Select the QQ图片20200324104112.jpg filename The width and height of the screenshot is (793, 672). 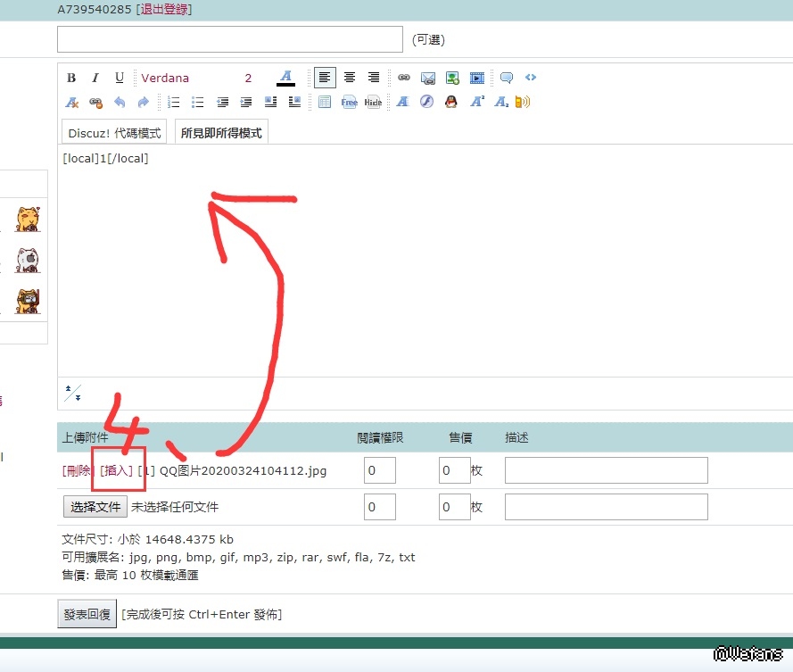click(243, 470)
